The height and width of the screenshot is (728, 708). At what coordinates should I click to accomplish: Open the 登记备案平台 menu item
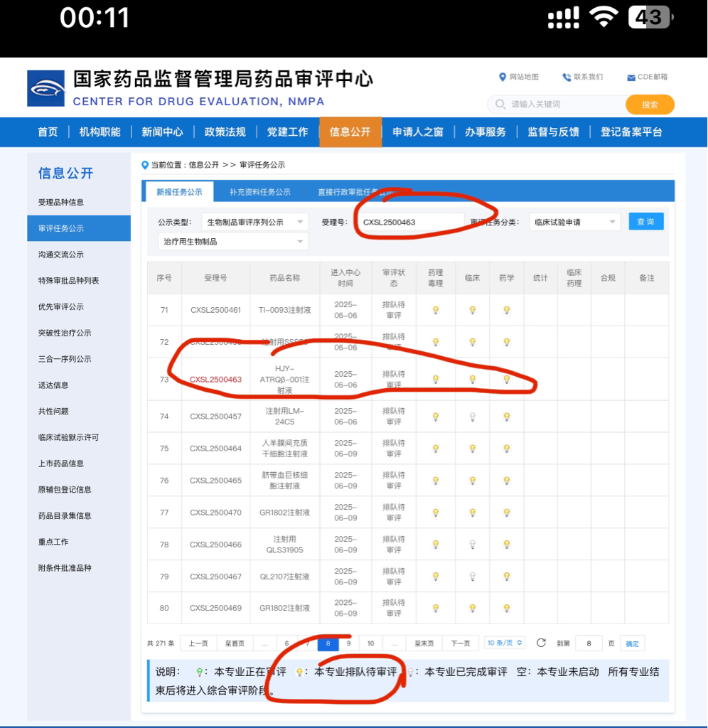(631, 132)
